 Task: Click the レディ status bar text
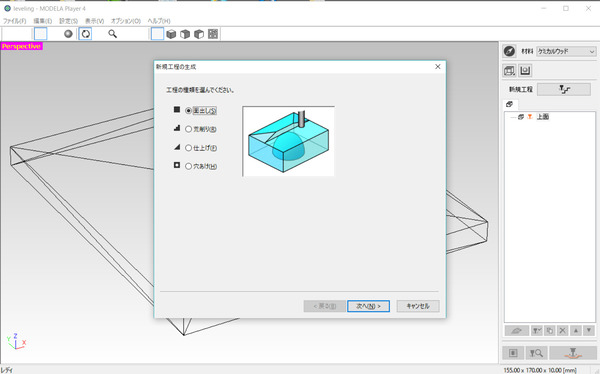(x=7, y=370)
